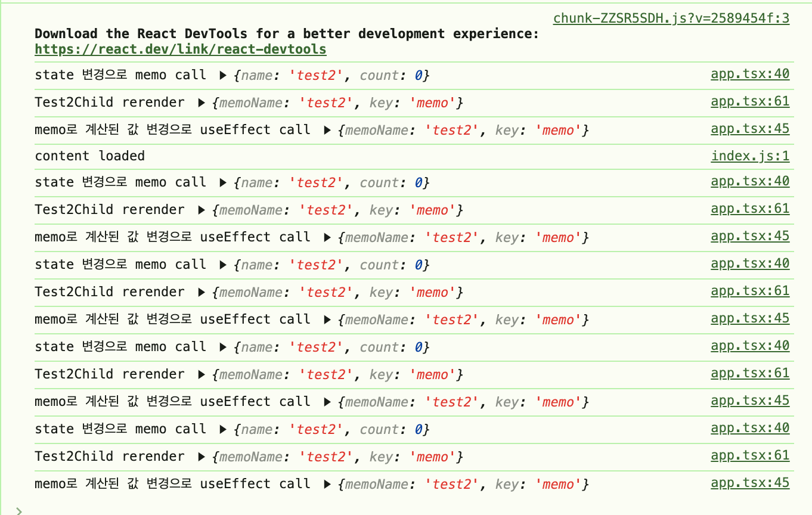Open the topmost app.tsx:61 source link
812x515 pixels.
tap(750, 102)
